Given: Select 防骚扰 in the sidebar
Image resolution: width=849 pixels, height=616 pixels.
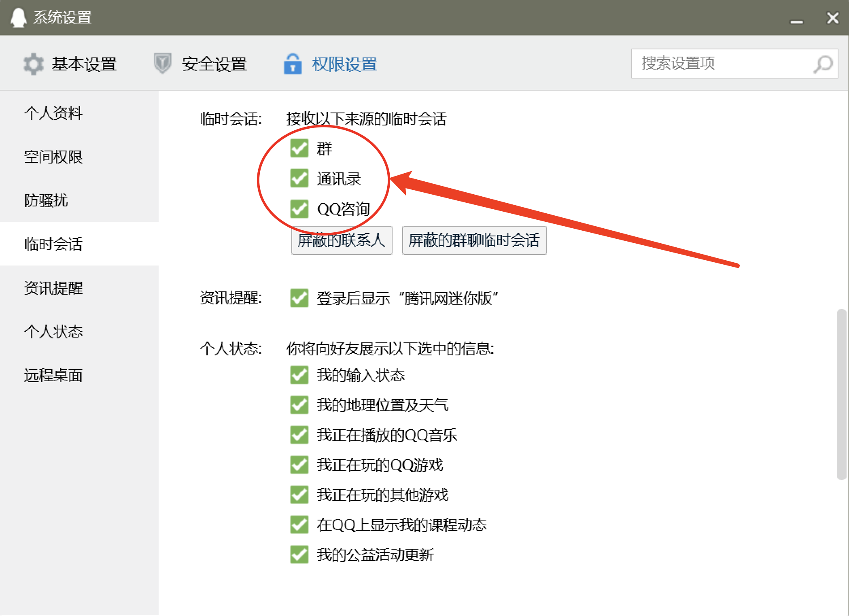Looking at the screenshot, I should click(79, 200).
